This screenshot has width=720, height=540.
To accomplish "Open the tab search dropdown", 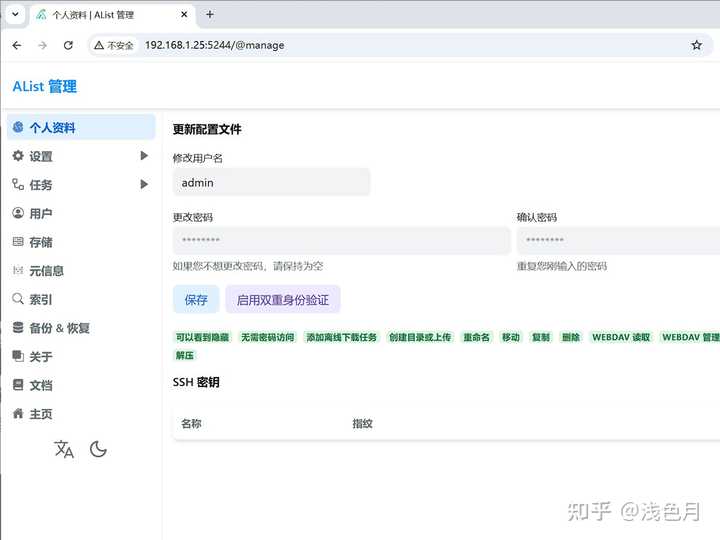I will [15, 14].
